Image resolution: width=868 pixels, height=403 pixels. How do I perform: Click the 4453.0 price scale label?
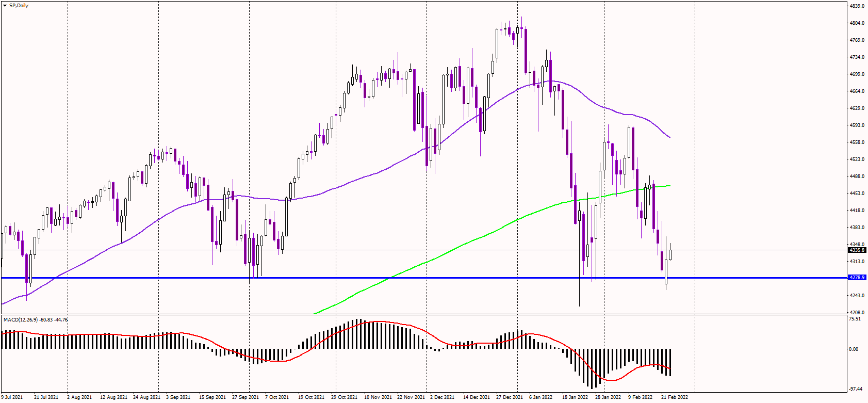857,194
